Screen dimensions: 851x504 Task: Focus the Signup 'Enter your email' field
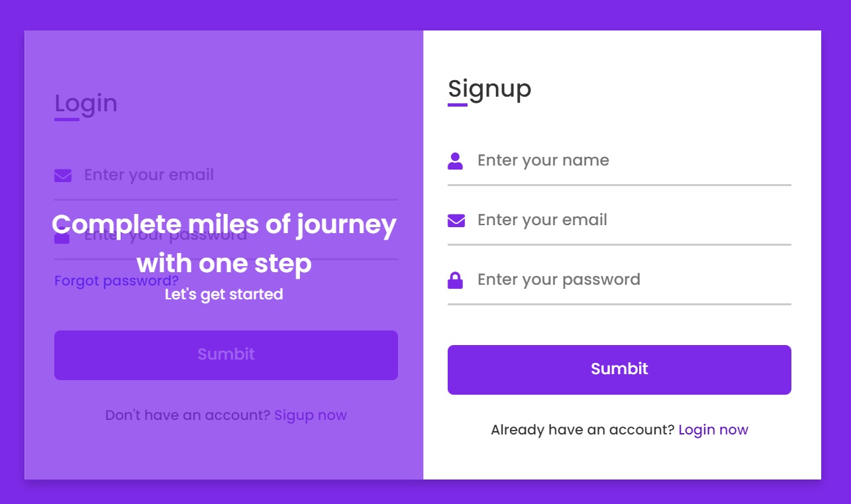click(619, 221)
